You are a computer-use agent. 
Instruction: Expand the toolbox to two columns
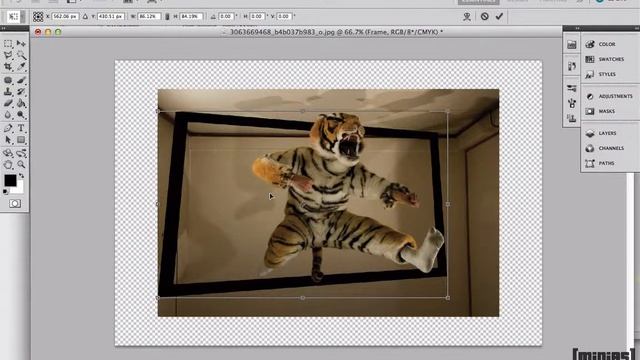(3, 28)
